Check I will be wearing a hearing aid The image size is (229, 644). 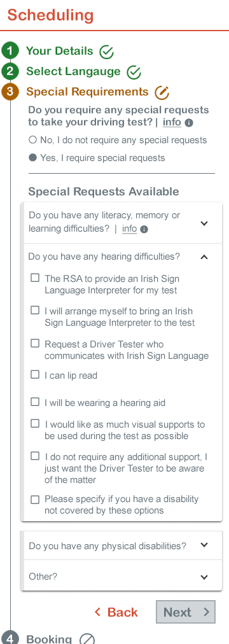(35, 402)
